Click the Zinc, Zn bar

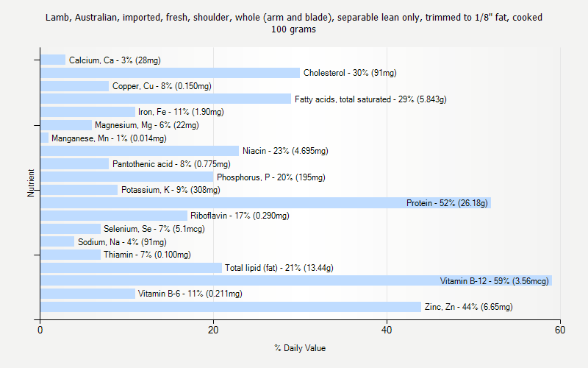[x=230, y=307]
